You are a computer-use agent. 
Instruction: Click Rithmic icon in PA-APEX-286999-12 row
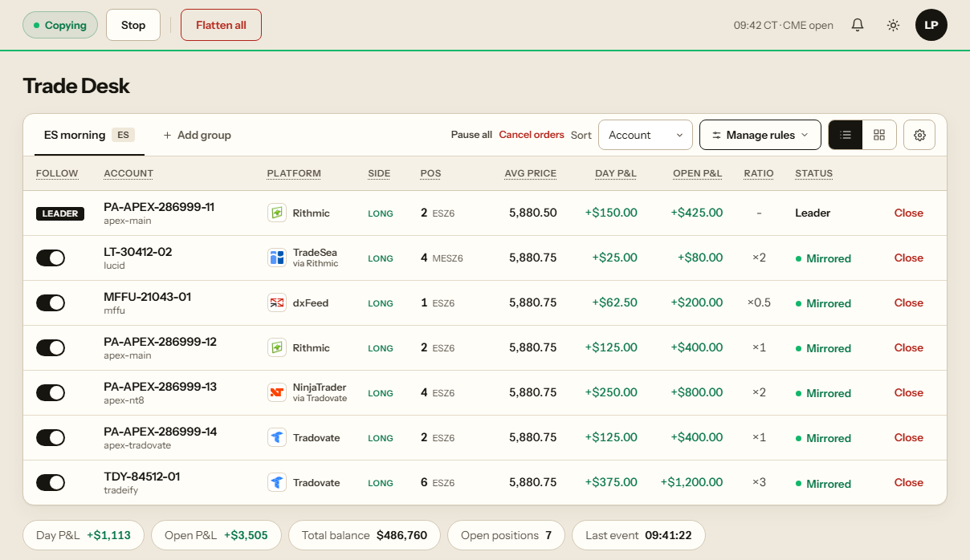[x=277, y=347]
